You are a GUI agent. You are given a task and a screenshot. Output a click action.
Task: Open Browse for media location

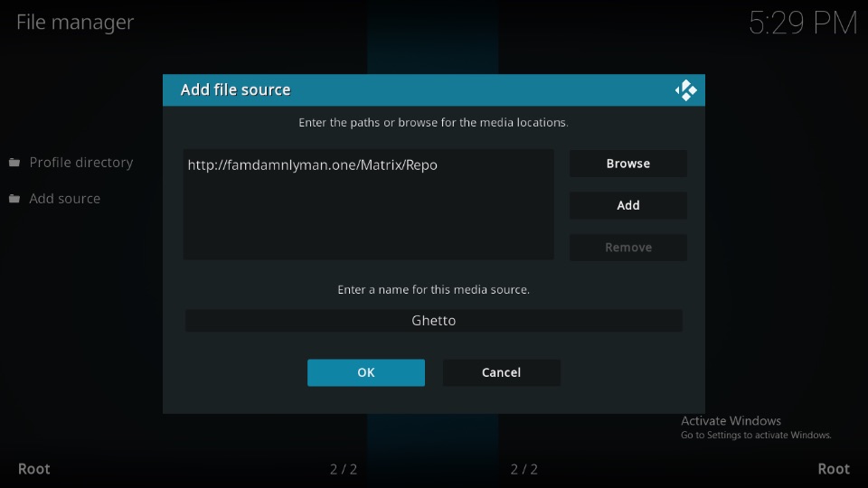click(628, 164)
